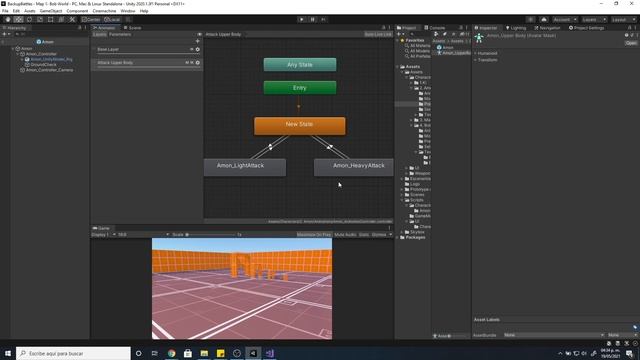Open Chrome from the taskbar
Screen dimensions: 640x360
click(x=171, y=353)
